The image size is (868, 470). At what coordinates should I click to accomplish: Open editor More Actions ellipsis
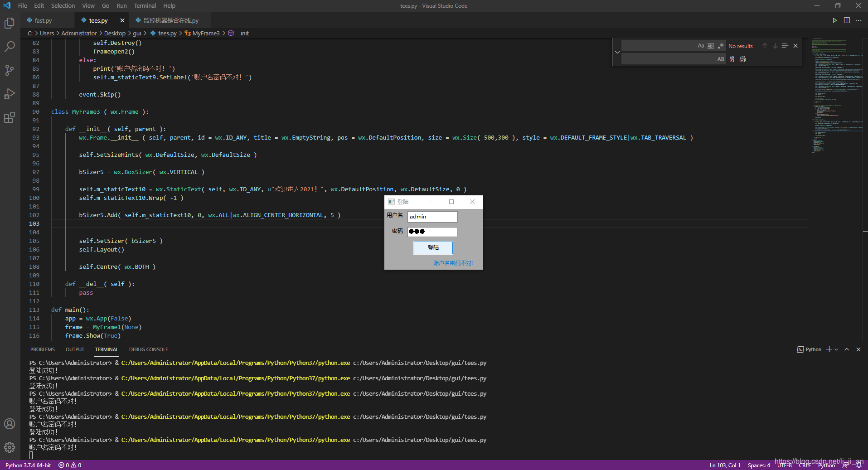[858, 20]
